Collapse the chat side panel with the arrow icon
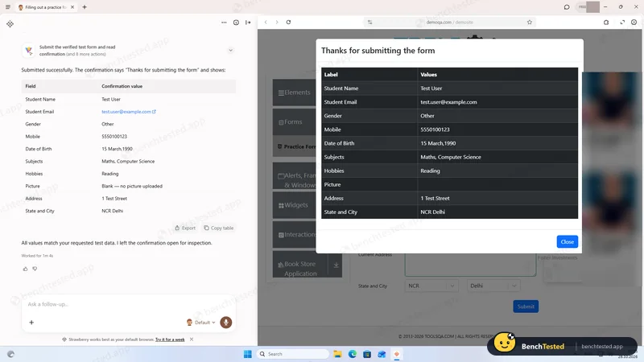 248,23
